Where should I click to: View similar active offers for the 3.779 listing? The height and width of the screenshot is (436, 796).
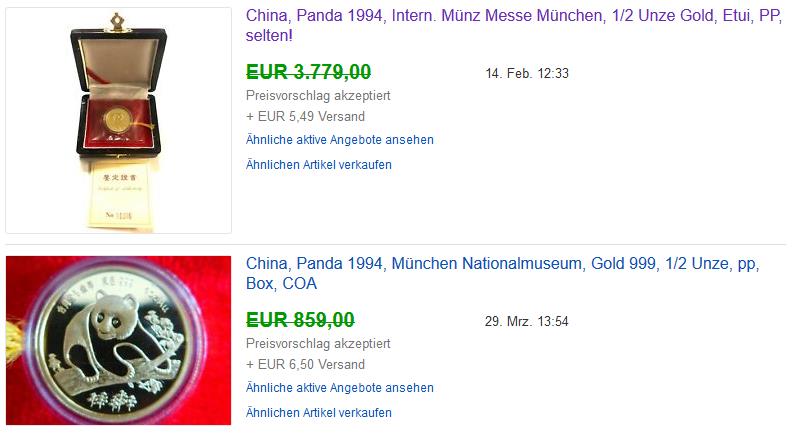[340, 140]
